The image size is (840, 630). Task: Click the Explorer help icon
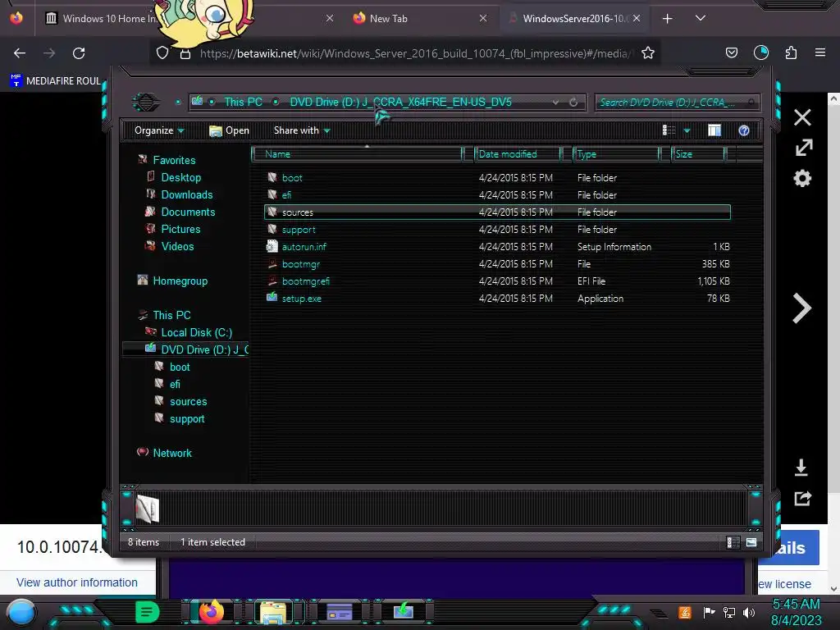[x=743, y=130]
